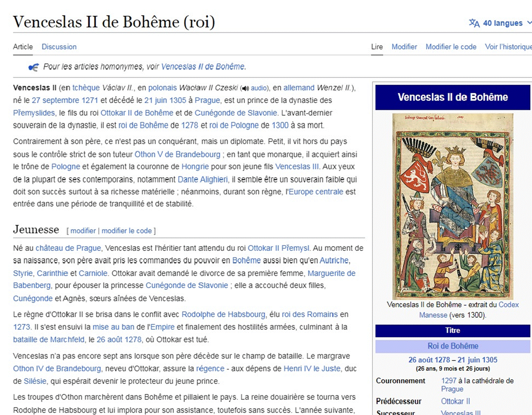Screen dimensions: 532x415
Task: Open the tchèque language link
Action: 86,88
